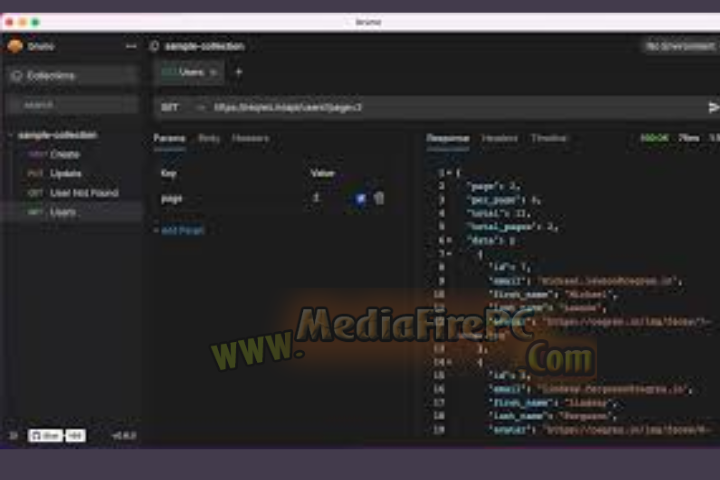Click the 200 OK status text
720x480 pixels.
pyautogui.click(x=654, y=138)
